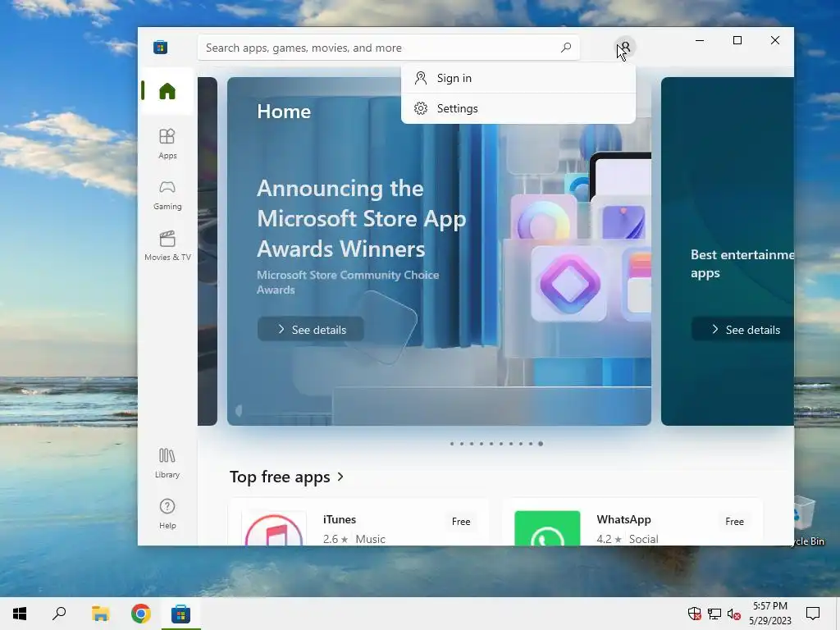The width and height of the screenshot is (840, 630).
Task: Expand the Top free apps section
Action: [x=340, y=477]
